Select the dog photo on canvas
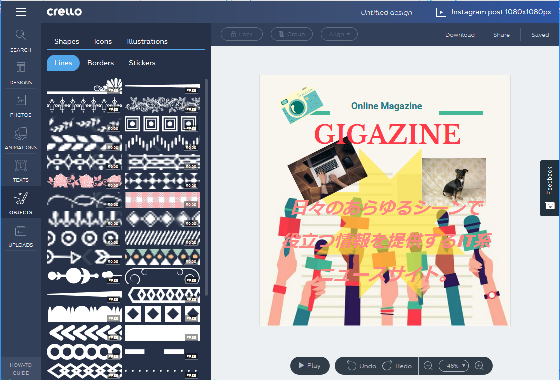This screenshot has width=560, height=380. coord(454,181)
